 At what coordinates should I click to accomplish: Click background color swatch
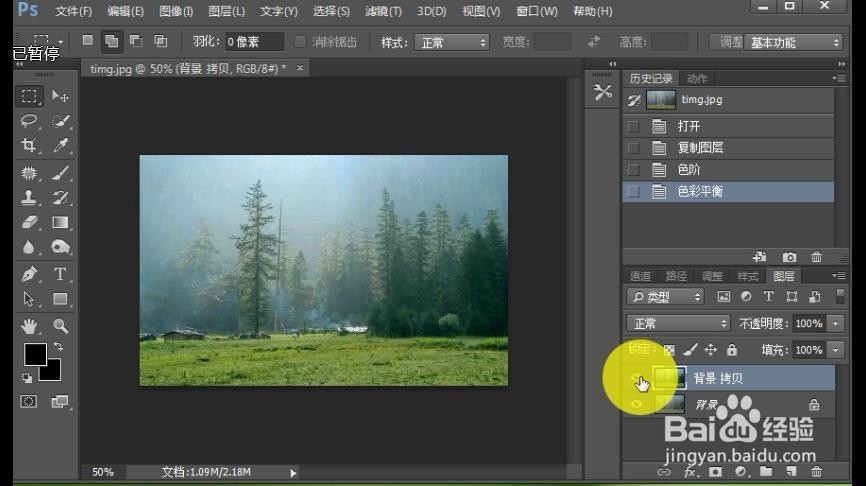point(54,373)
